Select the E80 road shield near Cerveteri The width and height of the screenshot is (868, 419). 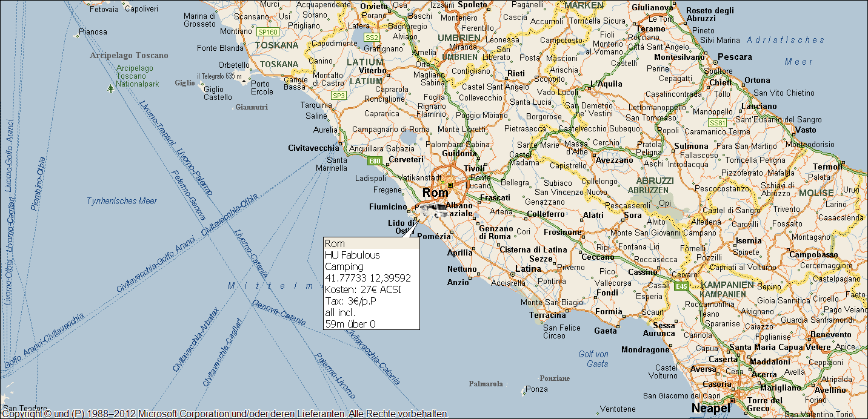click(x=374, y=160)
